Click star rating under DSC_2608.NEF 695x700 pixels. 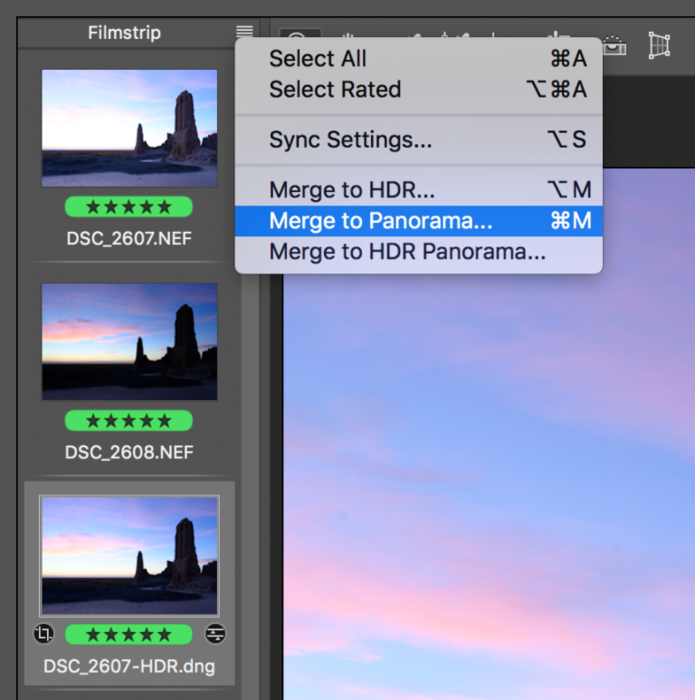pyautogui.click(x=129, y=421)
